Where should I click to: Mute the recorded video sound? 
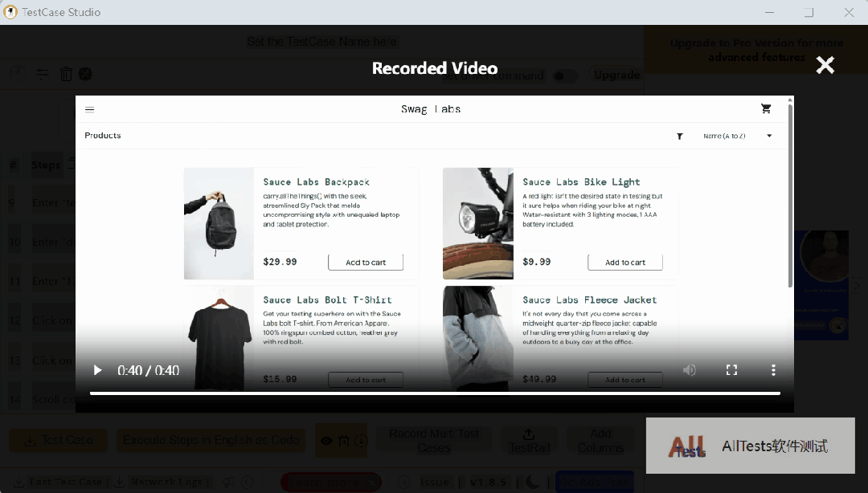point(690,370)
